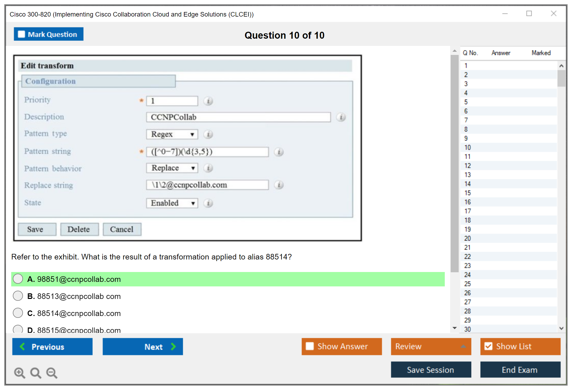Select answer option C 88514@ccnpcollab.com
This screenshot has height=392, width=574.
(x=18, y=313)
